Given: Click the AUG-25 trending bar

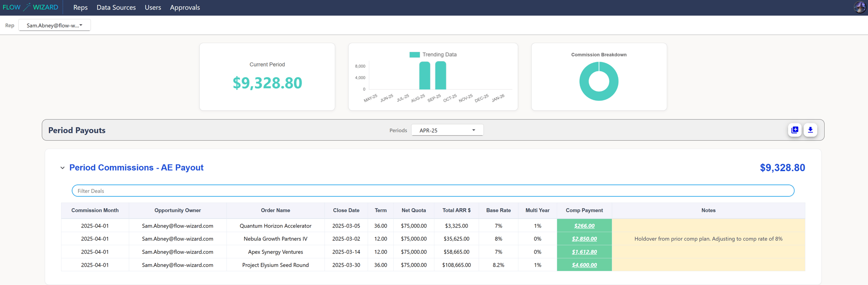Looking at the screenshot, I should [x=424, y=76].
